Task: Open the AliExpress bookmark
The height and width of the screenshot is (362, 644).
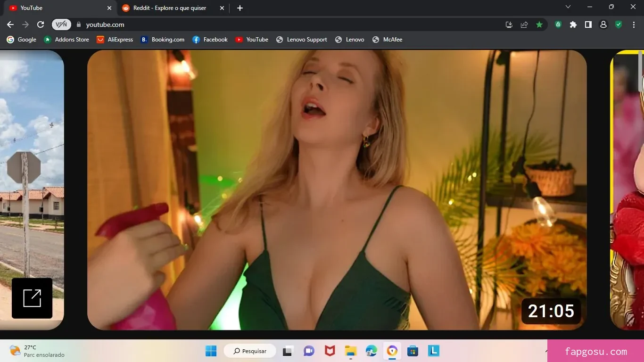Action: coord(115,40)
